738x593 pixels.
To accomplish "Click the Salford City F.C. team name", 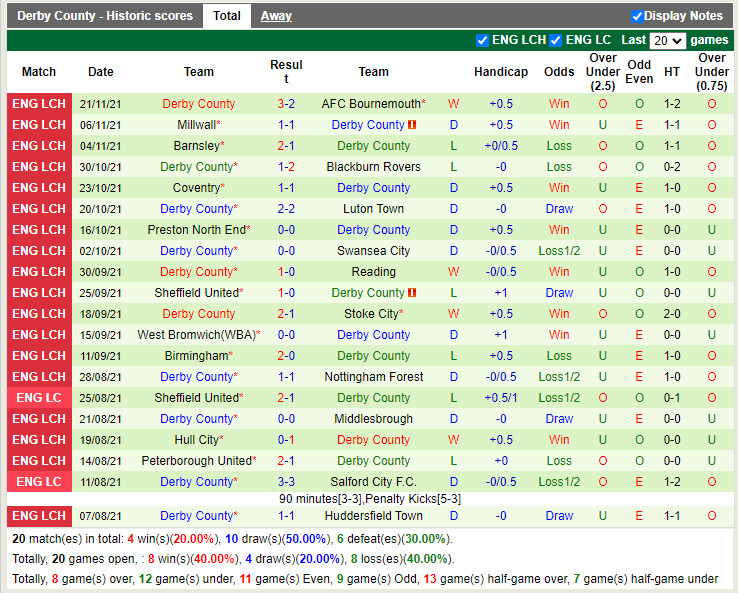I will 373,482.
